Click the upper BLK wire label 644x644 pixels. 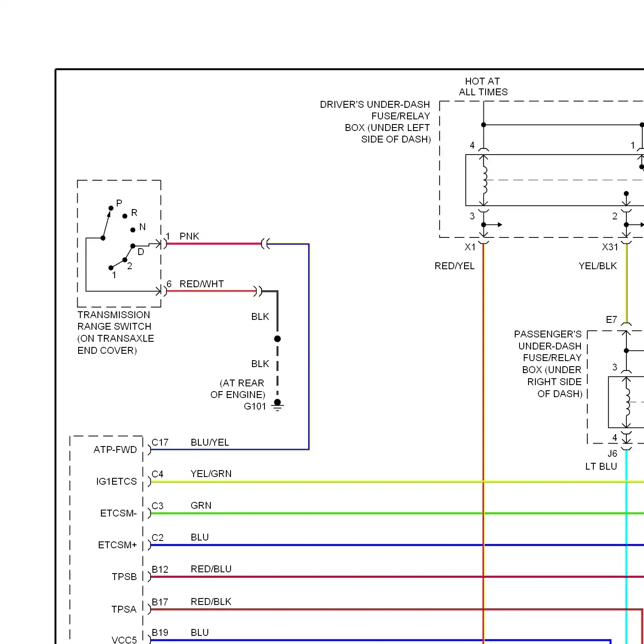[260, 316]
